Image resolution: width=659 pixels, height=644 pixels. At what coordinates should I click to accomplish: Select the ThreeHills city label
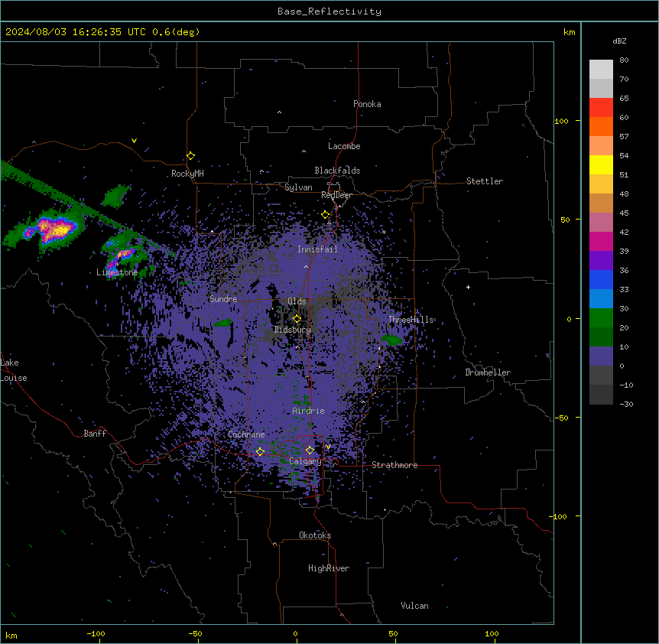(x=411, y=320)
